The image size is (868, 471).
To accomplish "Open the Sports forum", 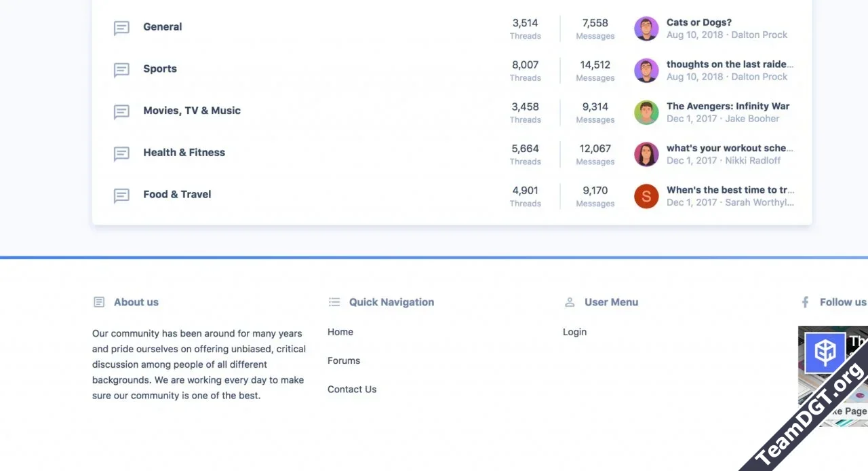I will click(x=160, y=69).
